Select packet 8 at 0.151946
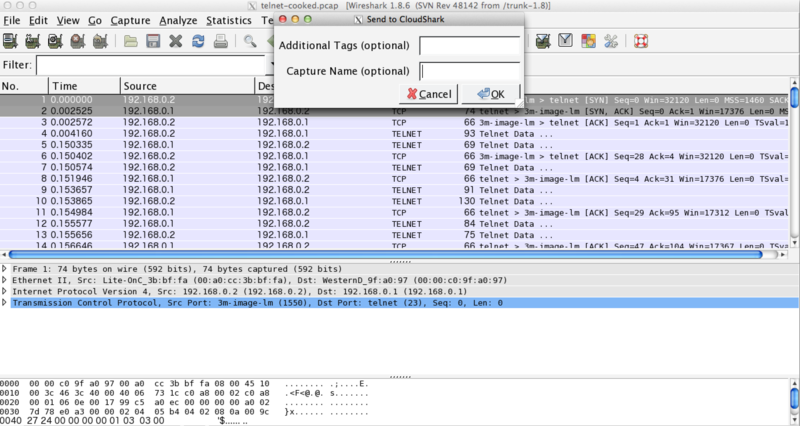 pyautogui.click(x=394, y=179)
